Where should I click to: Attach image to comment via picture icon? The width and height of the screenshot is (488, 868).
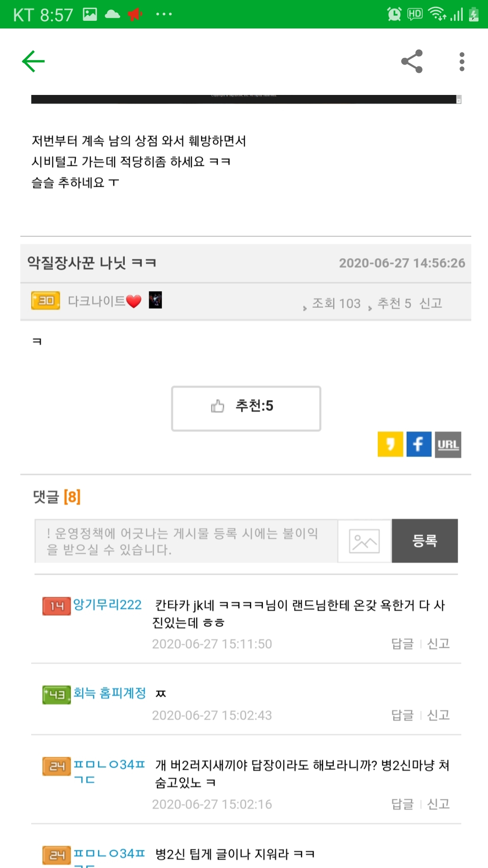click(364, 541)
